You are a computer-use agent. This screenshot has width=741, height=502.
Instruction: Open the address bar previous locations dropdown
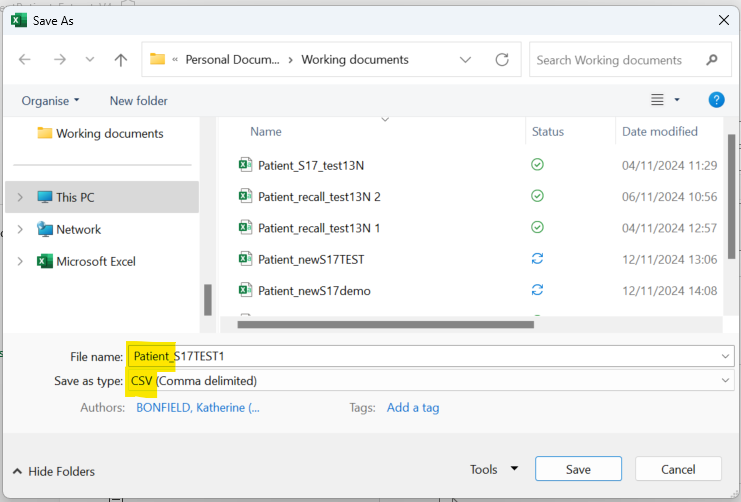[x=465, y=60]
